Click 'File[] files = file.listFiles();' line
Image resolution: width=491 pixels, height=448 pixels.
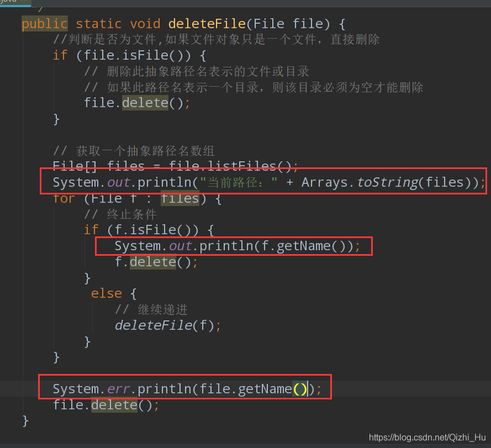pos(176,166)
